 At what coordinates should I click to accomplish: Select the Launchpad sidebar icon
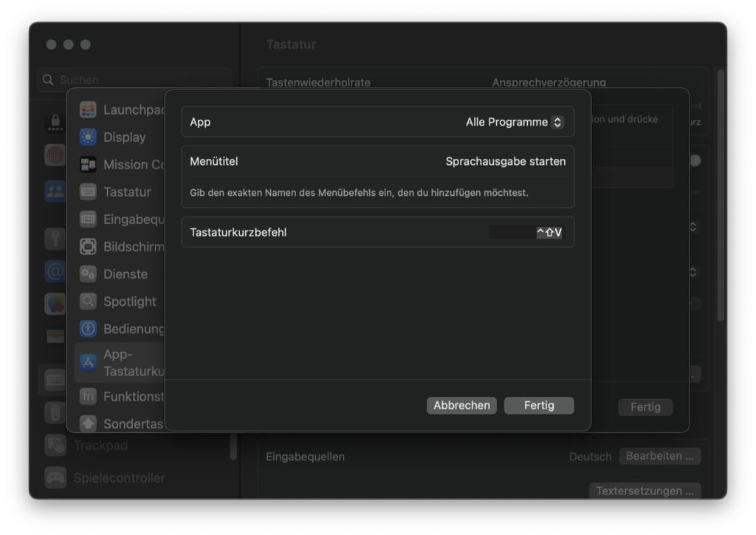coord(89,109)
